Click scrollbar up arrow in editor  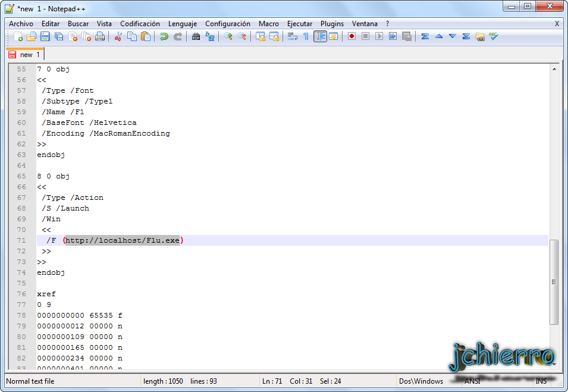click(554, 69)
